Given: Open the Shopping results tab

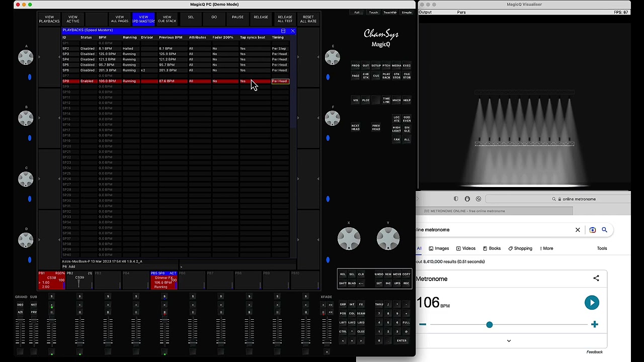Looking at the screenshot, I should click(520, 248).
